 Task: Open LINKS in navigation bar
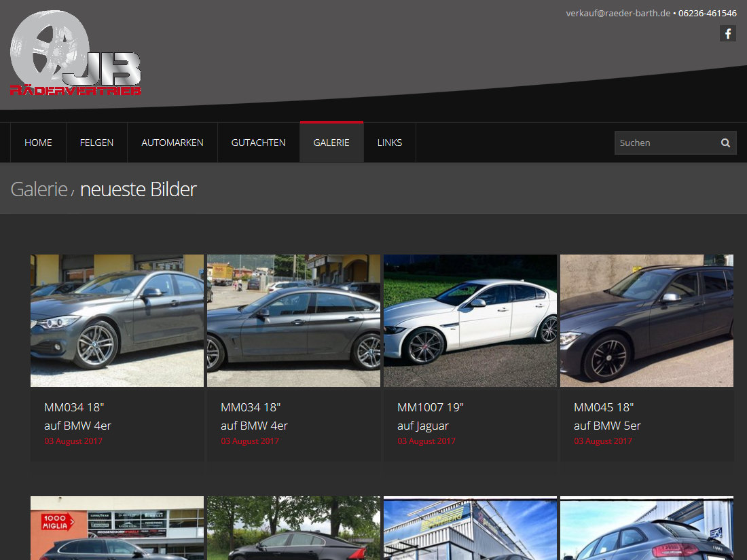pyautogui.click(x=390, y=143)
